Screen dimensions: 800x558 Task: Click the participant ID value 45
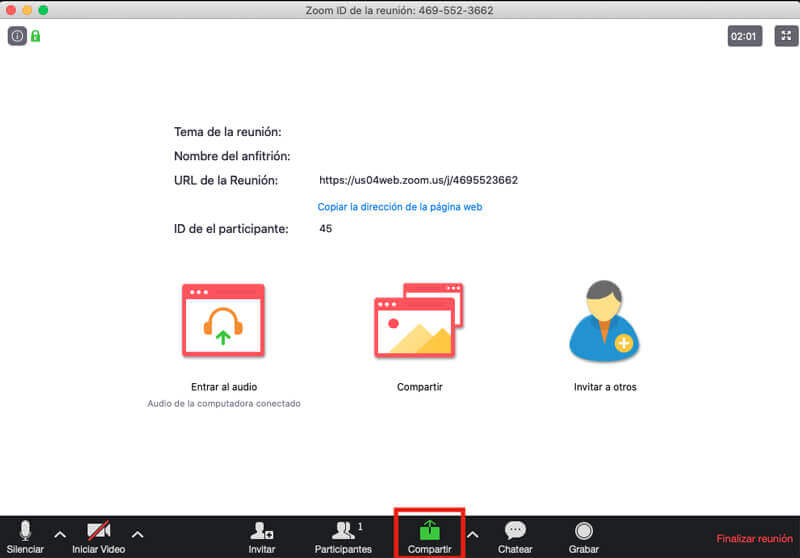click(x=326, y=229)
